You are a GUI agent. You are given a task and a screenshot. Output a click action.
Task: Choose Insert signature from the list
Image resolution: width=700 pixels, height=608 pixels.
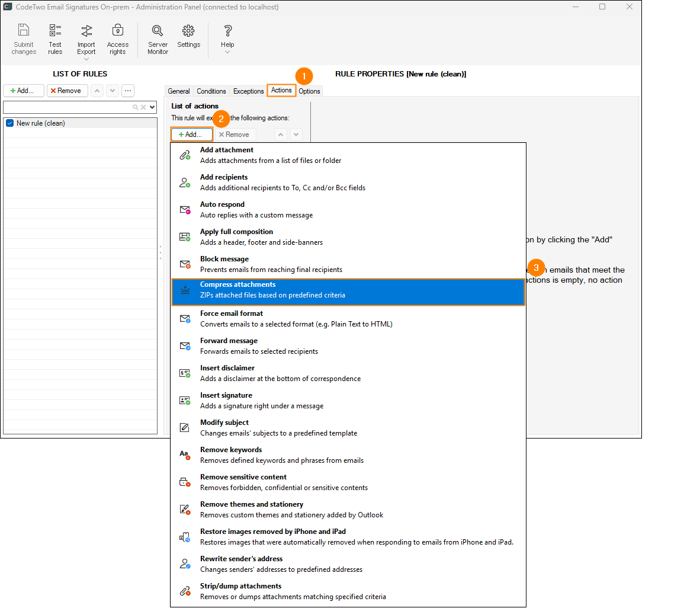348,401
